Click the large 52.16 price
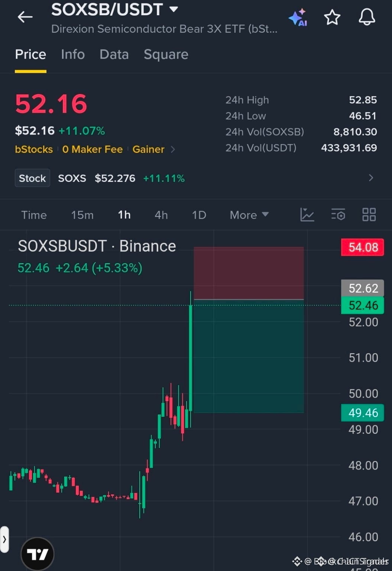The height and width of the screenshot is (571, 392). pos(51,103)
